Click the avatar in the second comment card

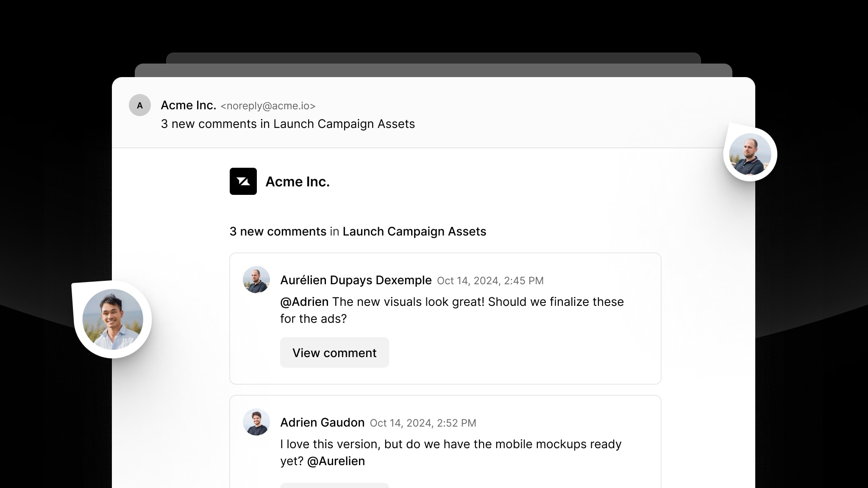(x=256, y=422)
